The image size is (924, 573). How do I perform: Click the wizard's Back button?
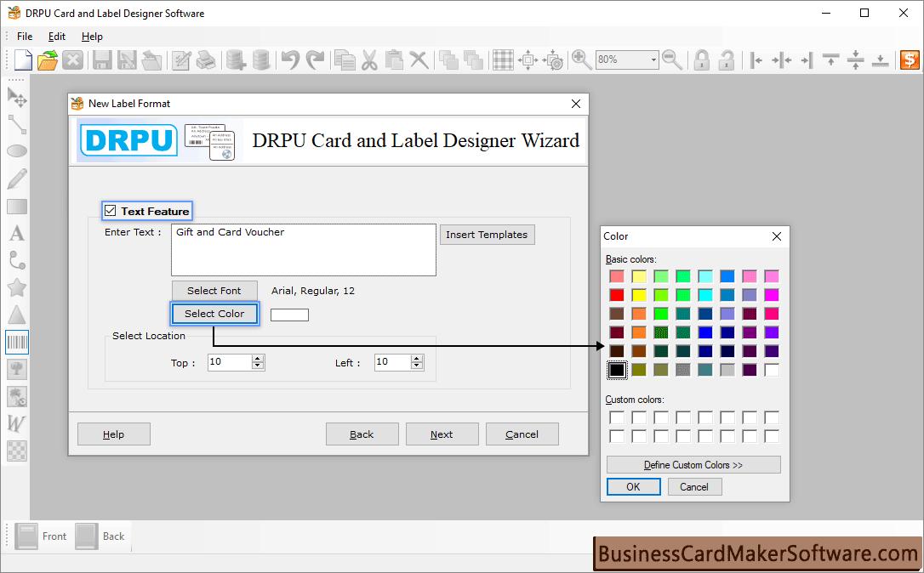pos(362,434)
